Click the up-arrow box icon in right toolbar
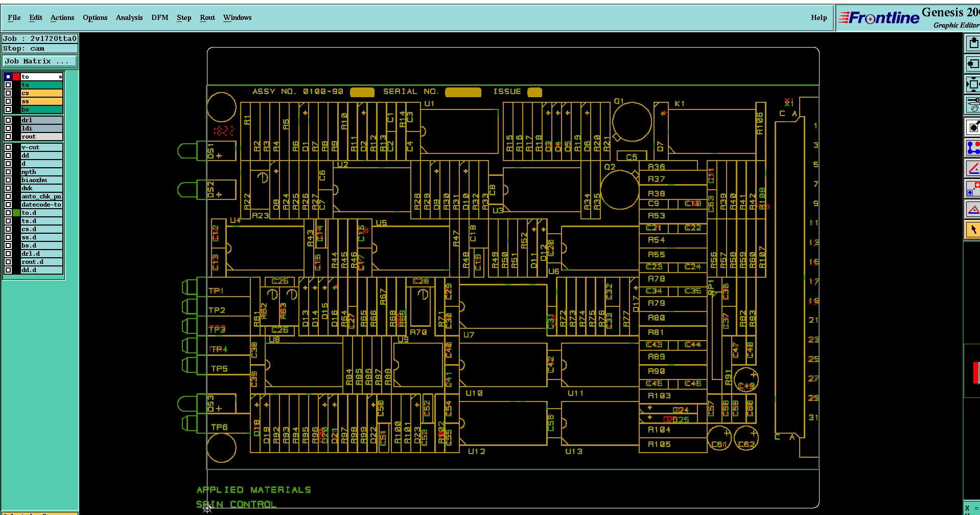 pos(973,43)
